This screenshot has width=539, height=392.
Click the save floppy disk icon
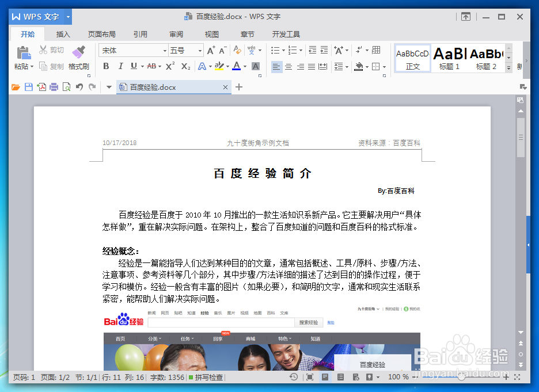[x=29, y=87]
